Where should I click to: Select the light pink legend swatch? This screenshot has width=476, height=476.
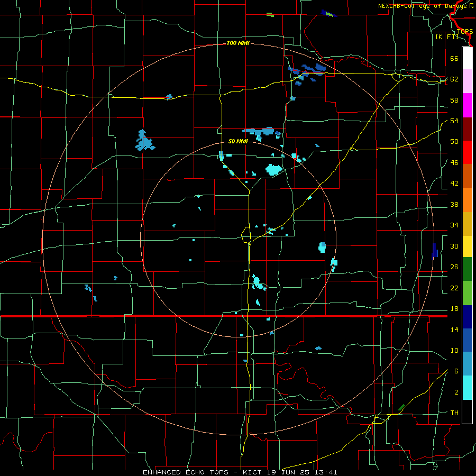coord(467,81)
